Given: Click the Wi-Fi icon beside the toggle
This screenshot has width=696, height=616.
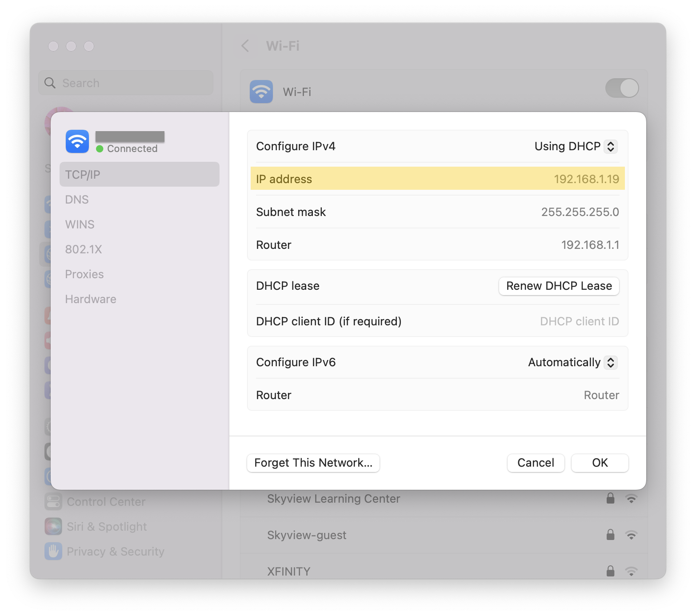Looking at the screenshot, I should coord(261,92).
